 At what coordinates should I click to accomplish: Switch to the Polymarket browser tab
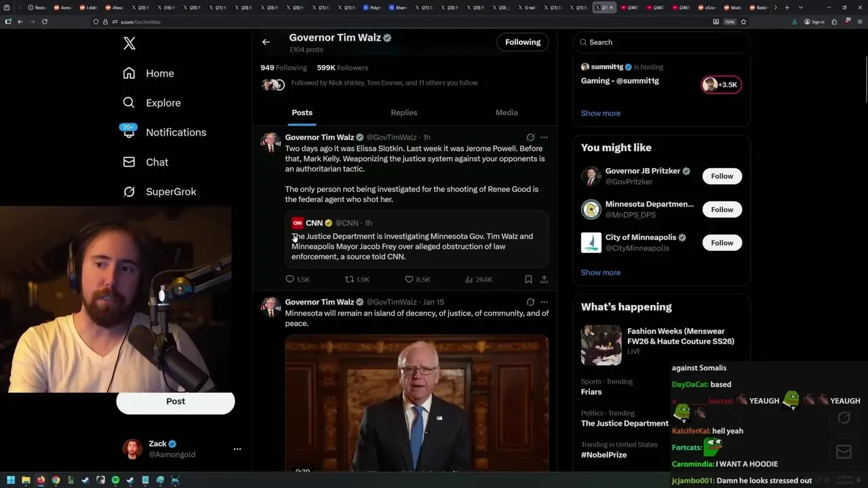[x=373, y=7]
